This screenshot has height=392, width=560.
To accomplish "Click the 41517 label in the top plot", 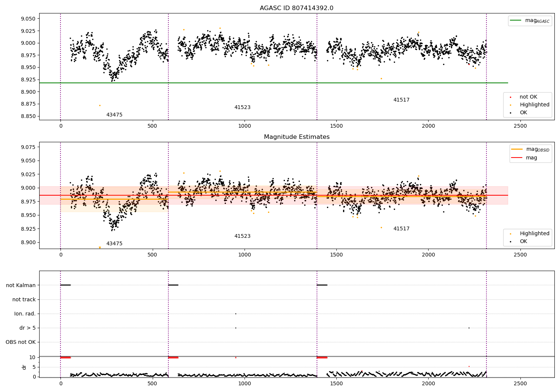I will (x=401, y=100).
